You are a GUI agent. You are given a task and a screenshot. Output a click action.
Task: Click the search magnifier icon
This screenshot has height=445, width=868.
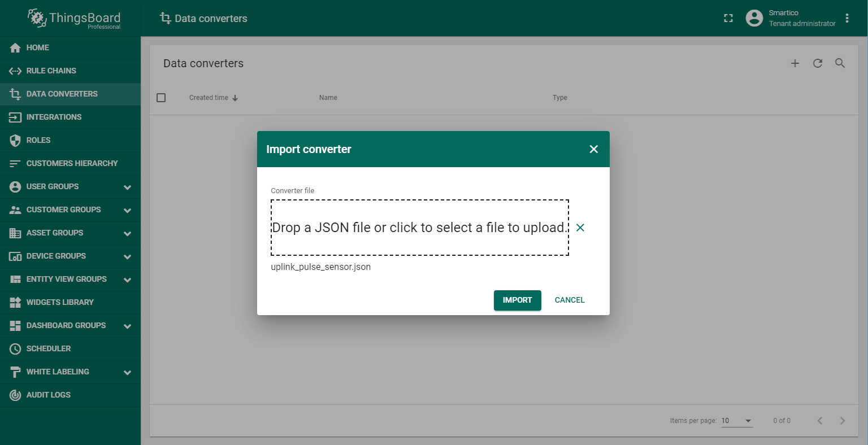[x=840, y=63]
